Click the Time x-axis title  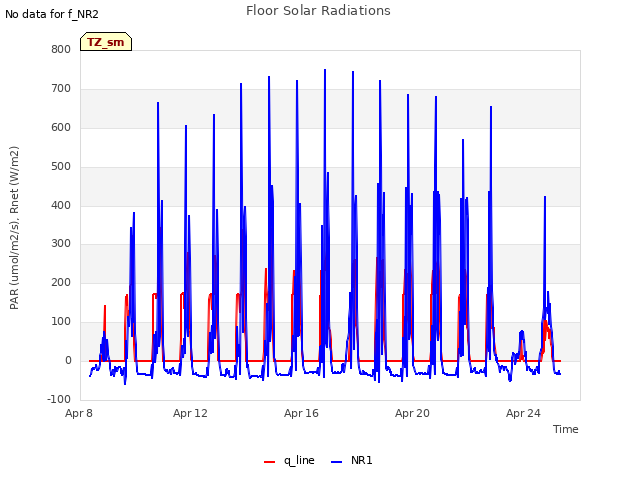[x=565, y=429]
